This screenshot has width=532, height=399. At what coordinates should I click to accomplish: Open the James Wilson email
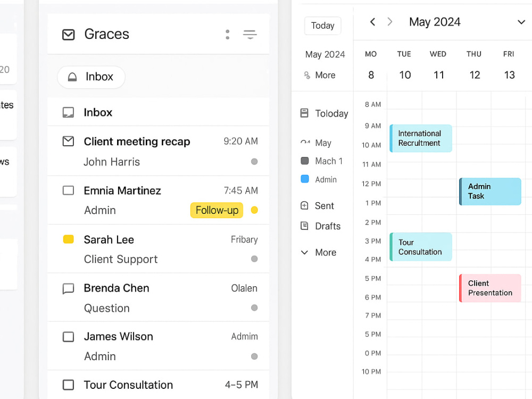[x=159, y=346]
